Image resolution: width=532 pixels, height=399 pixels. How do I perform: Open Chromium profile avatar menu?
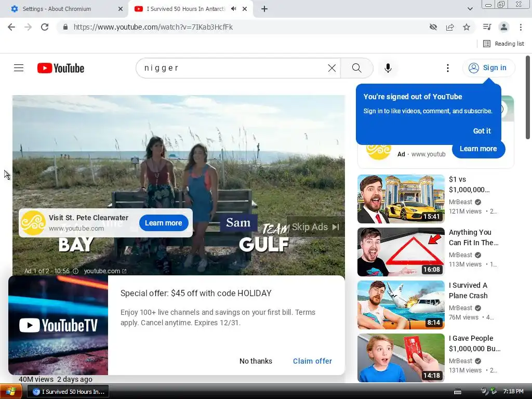pyautogui.click(x=504, y=27)
